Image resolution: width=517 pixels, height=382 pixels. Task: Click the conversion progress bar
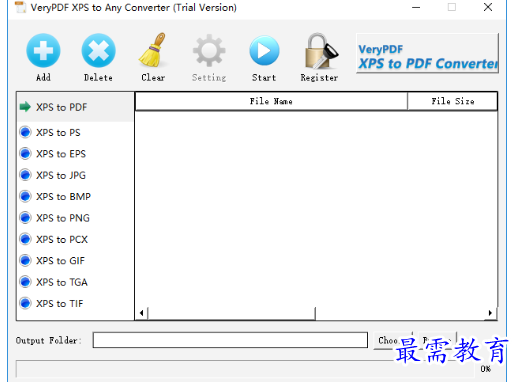245,369
